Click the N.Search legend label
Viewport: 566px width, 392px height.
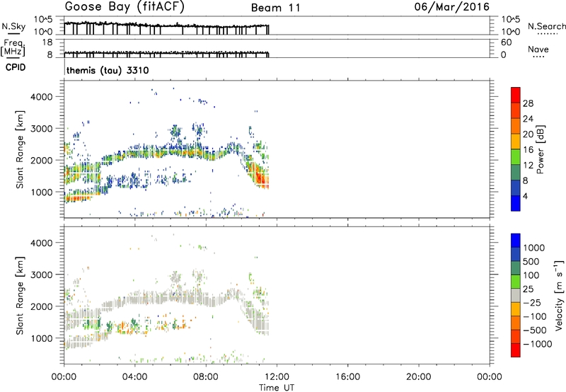(547, 26)
